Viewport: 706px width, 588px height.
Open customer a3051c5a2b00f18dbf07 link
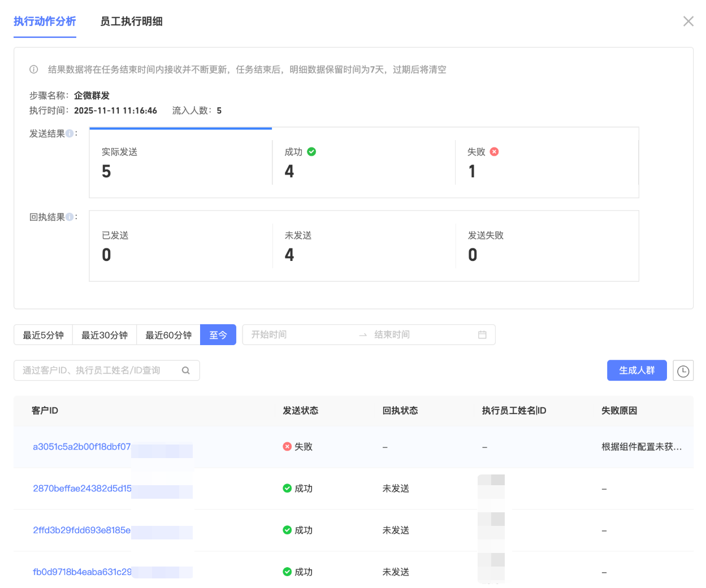[x=81, y=447]
